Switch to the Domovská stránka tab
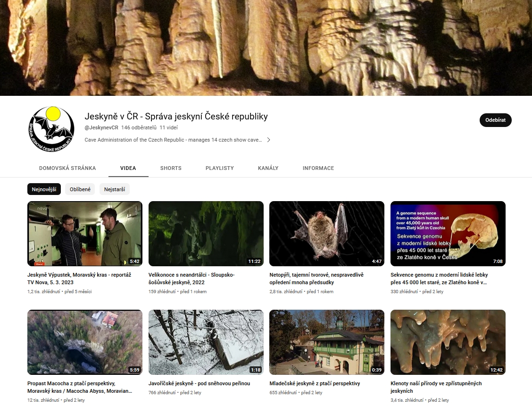532x406 pixels. 67,168
